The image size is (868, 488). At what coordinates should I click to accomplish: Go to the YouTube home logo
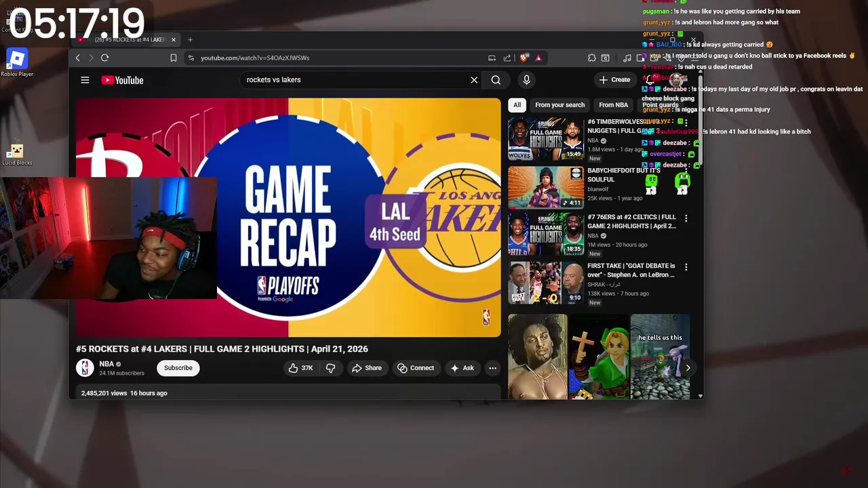[x=122, y=80]
